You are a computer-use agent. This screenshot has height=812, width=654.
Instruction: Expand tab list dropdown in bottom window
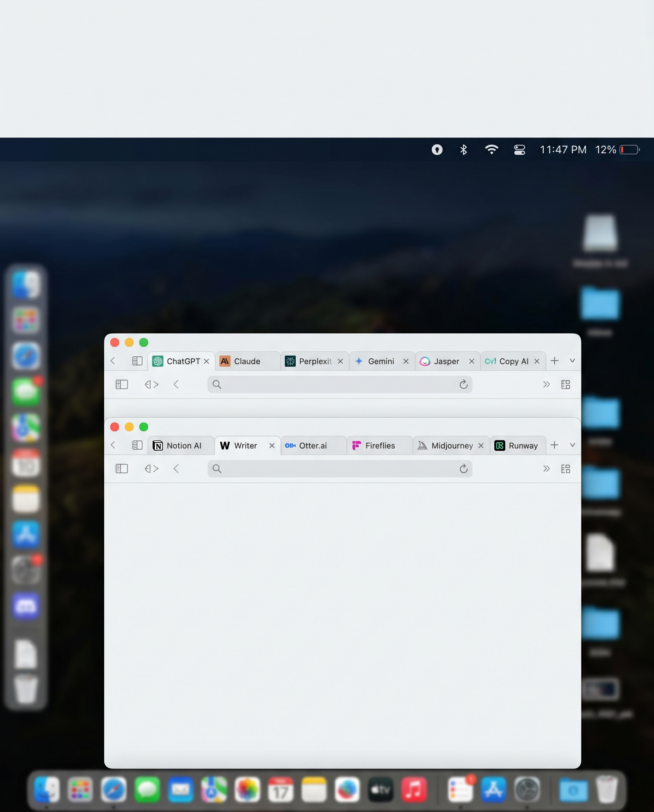(x=572, y=445)
